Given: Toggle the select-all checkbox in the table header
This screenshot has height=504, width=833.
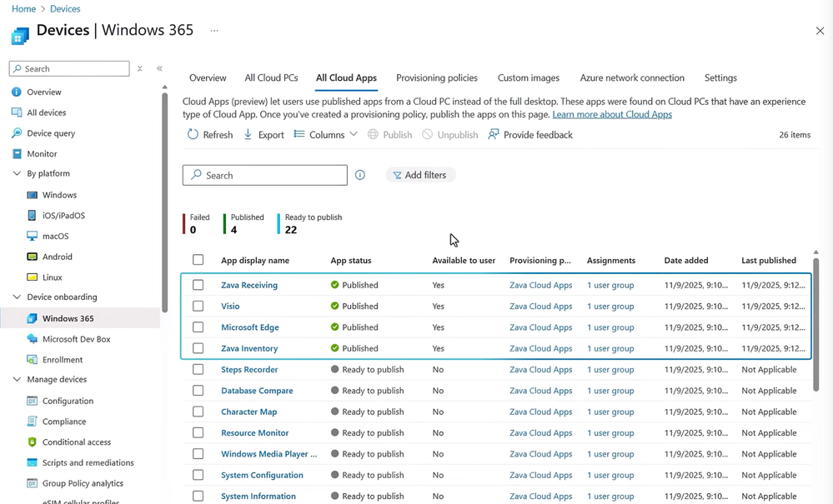Looking at the screenshot, I should pyautogui.click(x=198, y=260).
